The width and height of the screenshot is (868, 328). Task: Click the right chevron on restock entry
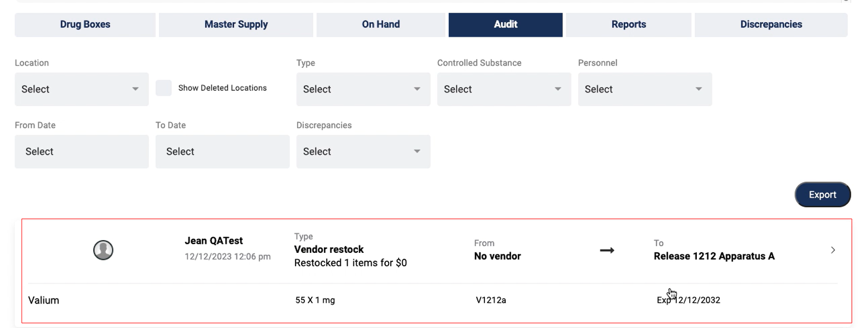(833, 250)
